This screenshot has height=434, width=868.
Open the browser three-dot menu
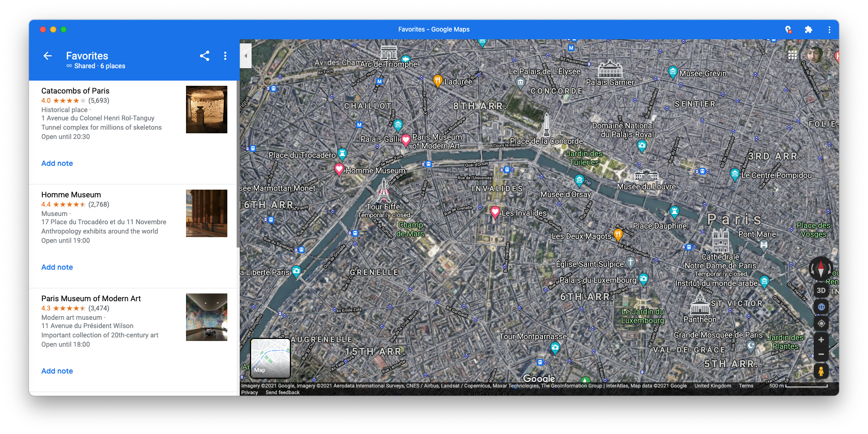click(x=829, y=29)
